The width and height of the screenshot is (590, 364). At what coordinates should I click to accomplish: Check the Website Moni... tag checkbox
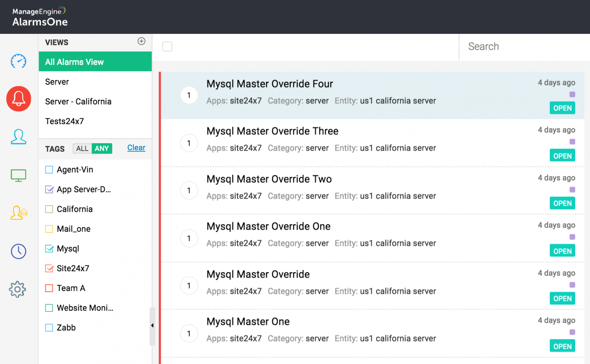click(x=49, y=308)
